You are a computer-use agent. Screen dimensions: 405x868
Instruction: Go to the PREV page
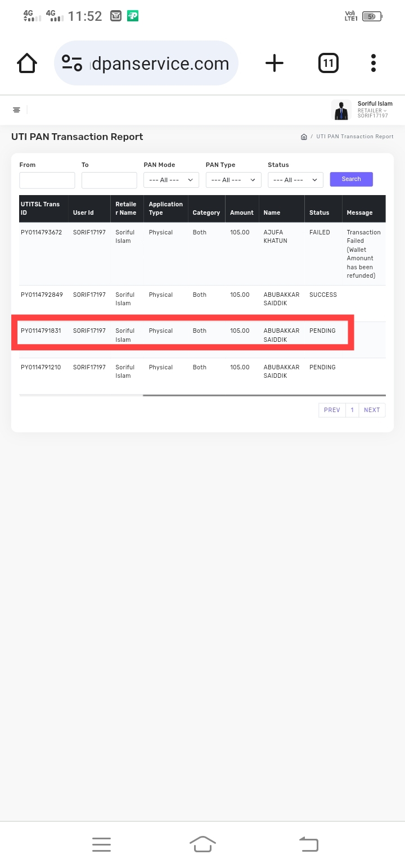point(332,410)
